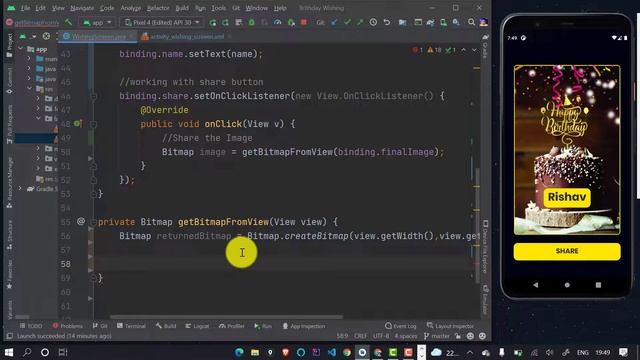Click the Debug app bug icon
640x360 pixels.
coord(251,22)
